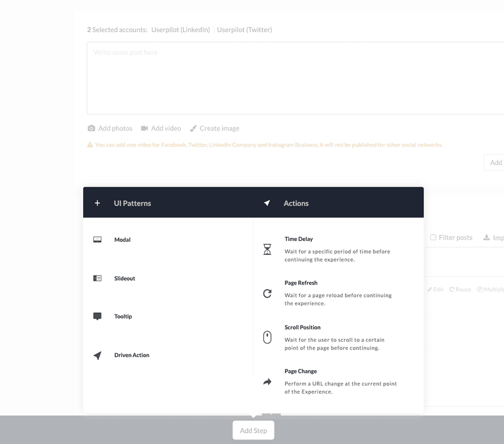Image resolution: width=504 pixels, height=444 pixels.
Task: Select the Userpilot (Twitter) account
Action: click(x=244, y=29)
